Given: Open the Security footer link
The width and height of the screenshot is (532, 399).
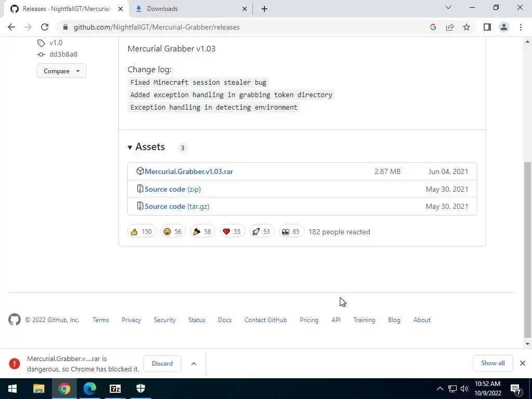Looking at the screenshot, I should pyautogui.click(x=165, y=320).
